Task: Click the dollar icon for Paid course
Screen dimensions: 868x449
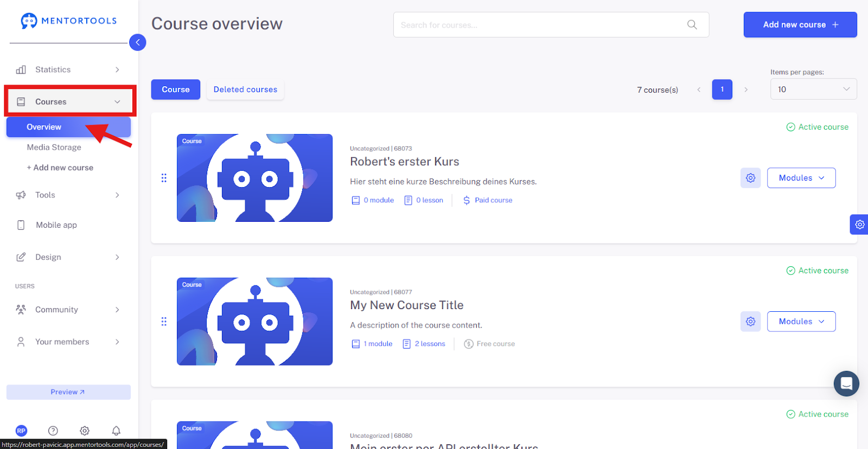Action: click(x=467, y=201)
